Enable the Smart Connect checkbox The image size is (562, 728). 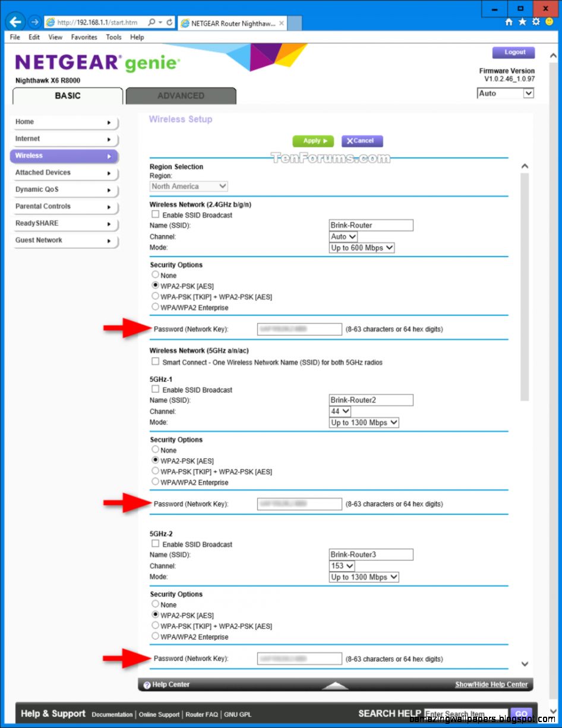point(156,362)
